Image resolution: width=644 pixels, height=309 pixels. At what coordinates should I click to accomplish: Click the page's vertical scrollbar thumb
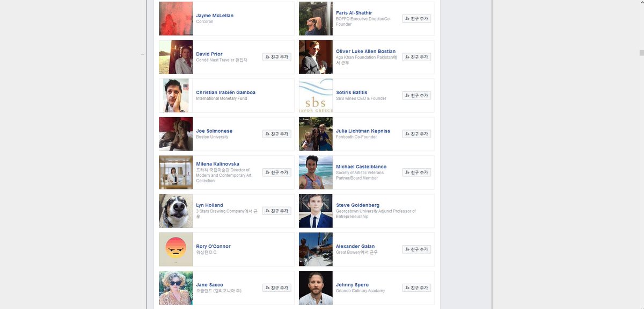tap(641, 53)
